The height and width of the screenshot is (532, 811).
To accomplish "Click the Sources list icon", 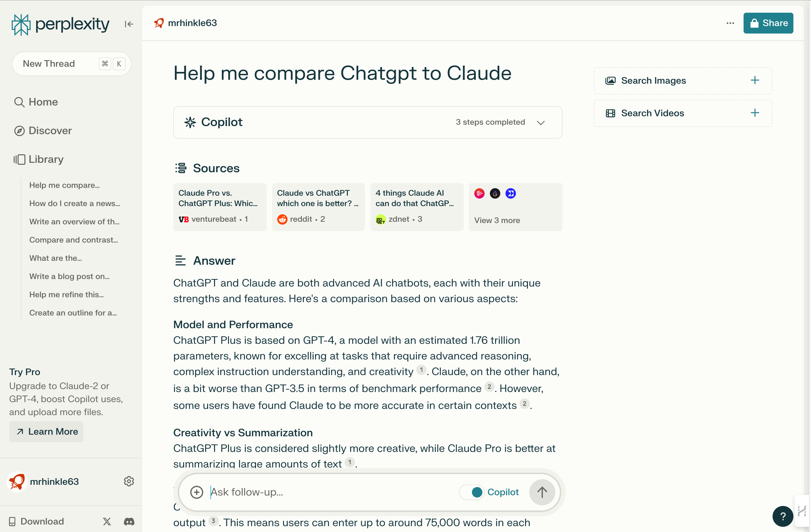I will [x=180, y=168].
